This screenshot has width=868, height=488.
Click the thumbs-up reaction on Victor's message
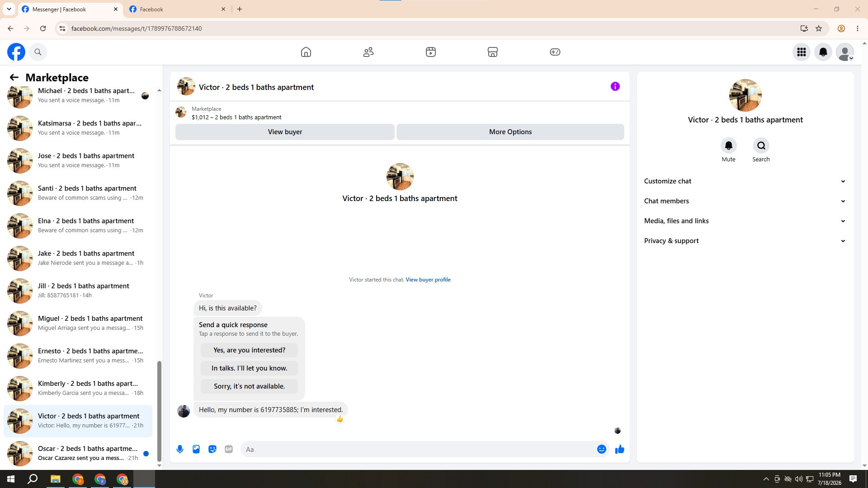340,419
